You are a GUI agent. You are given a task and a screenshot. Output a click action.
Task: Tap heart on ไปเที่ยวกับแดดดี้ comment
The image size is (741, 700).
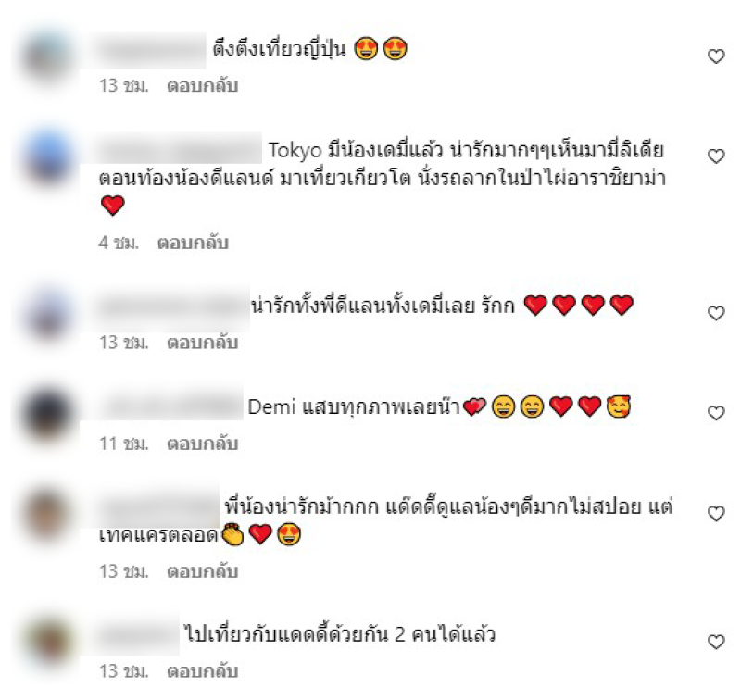pos(716,642)
